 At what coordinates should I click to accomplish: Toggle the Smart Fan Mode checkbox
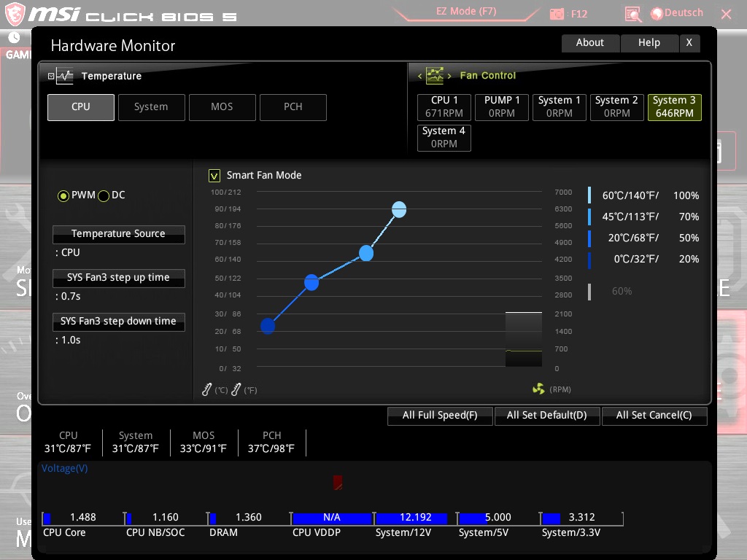pos(214,176)
